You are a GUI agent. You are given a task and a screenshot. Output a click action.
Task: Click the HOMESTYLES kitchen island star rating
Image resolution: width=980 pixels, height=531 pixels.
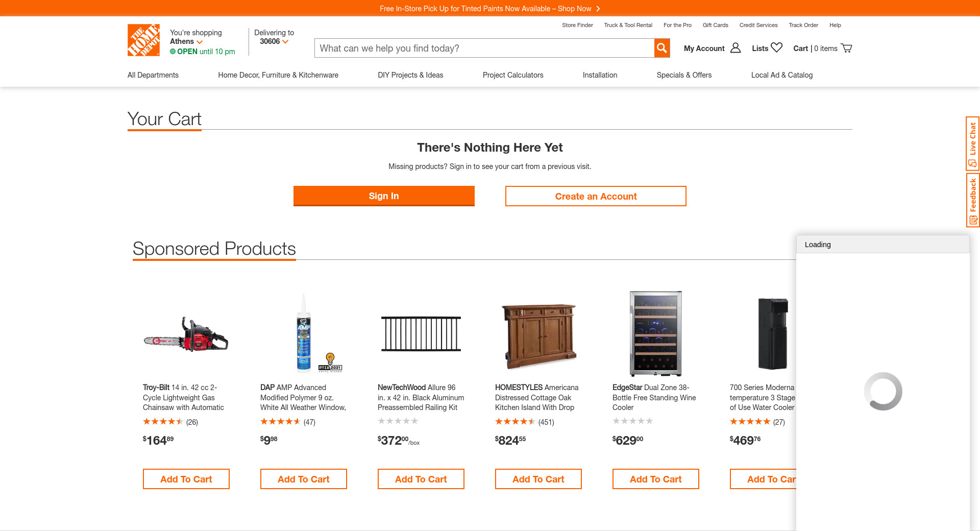click(515, 422)
